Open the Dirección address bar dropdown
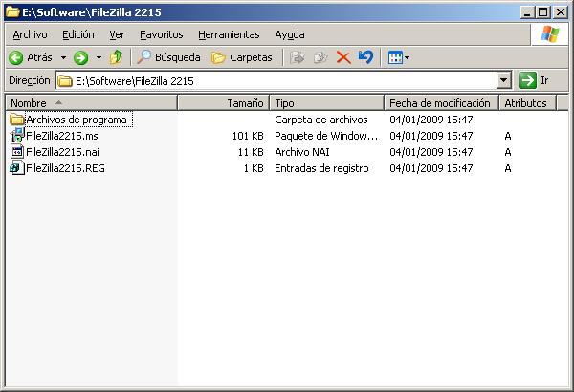 504,81
